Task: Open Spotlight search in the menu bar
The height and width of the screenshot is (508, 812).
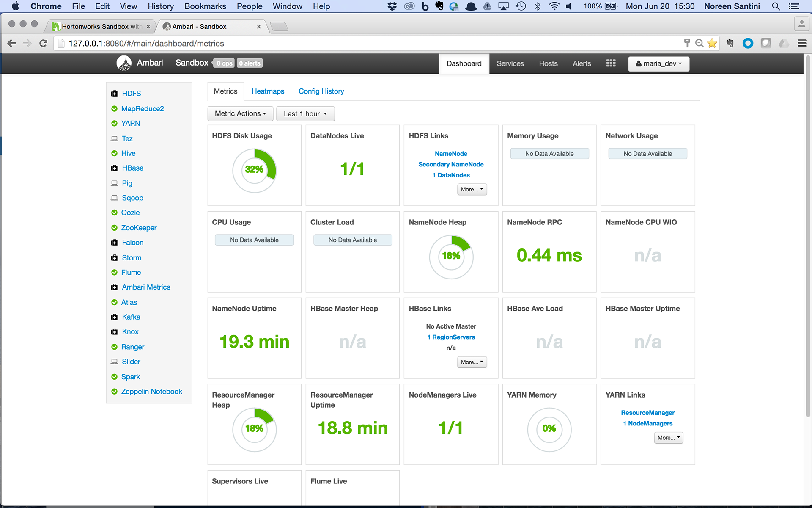Action: coord(776,6)
